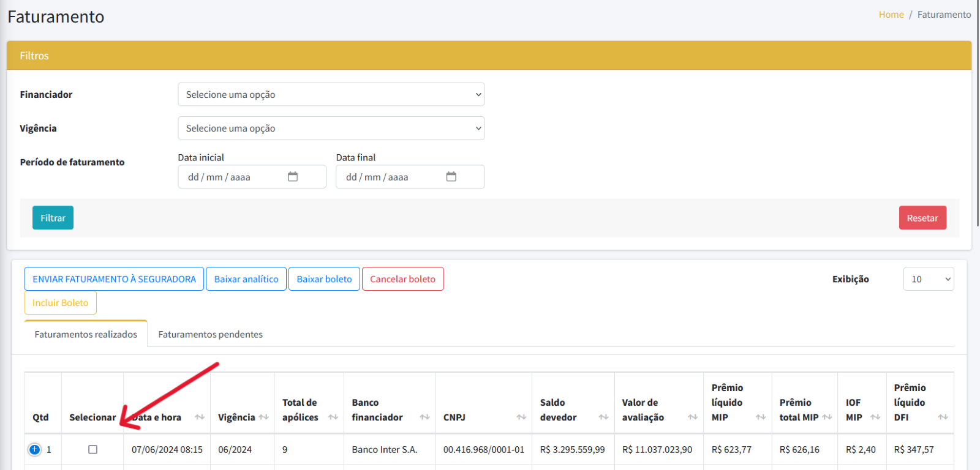Focus the Data final date field

(x=410, y=177)
